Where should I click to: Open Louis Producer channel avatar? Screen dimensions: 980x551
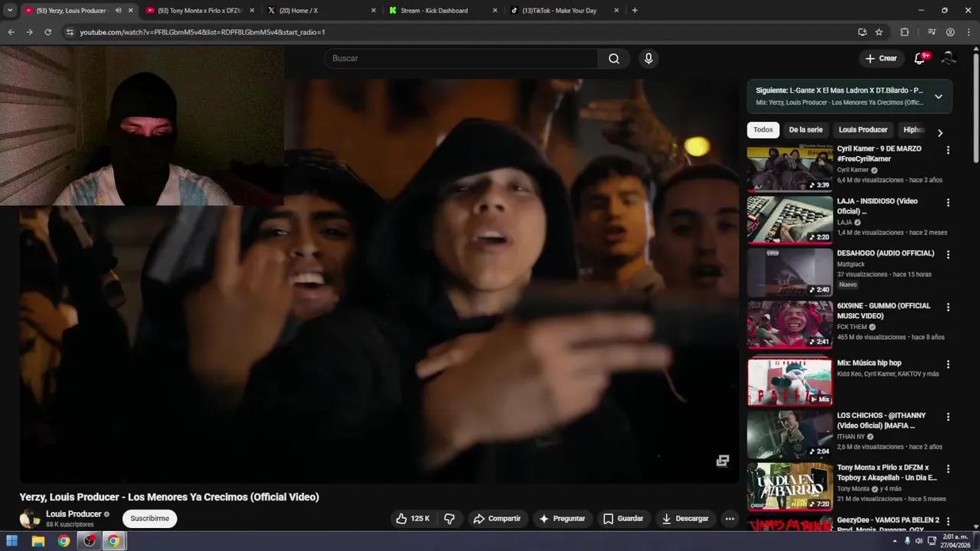pyautogui.click(x=30, y=518)
